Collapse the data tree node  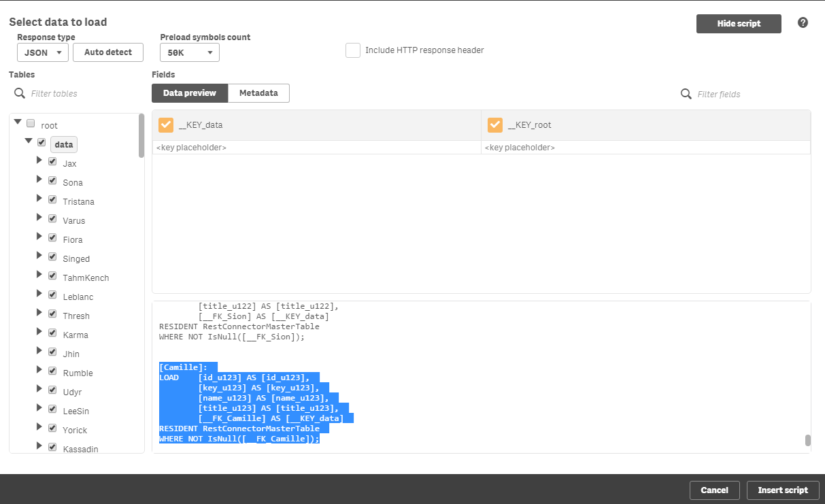click(x=29, y=141)
